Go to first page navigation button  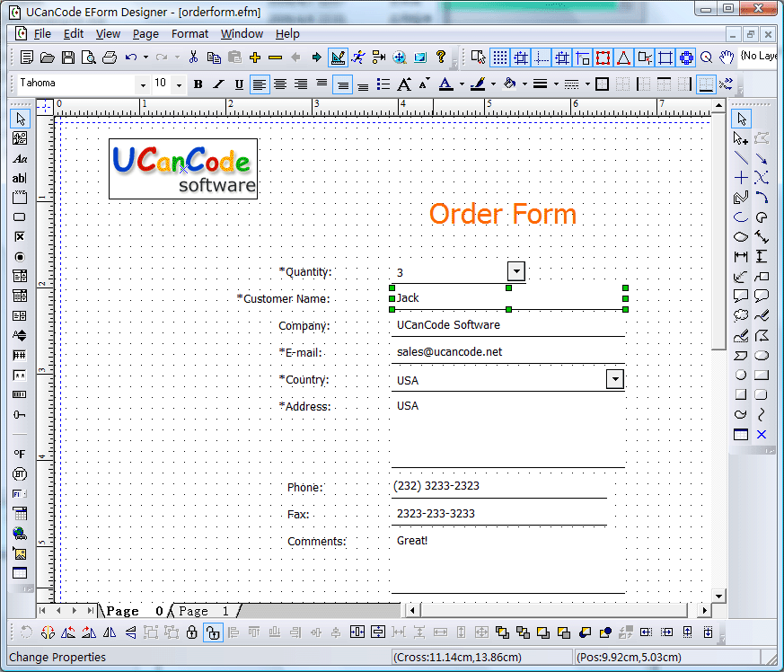[42, 610]
